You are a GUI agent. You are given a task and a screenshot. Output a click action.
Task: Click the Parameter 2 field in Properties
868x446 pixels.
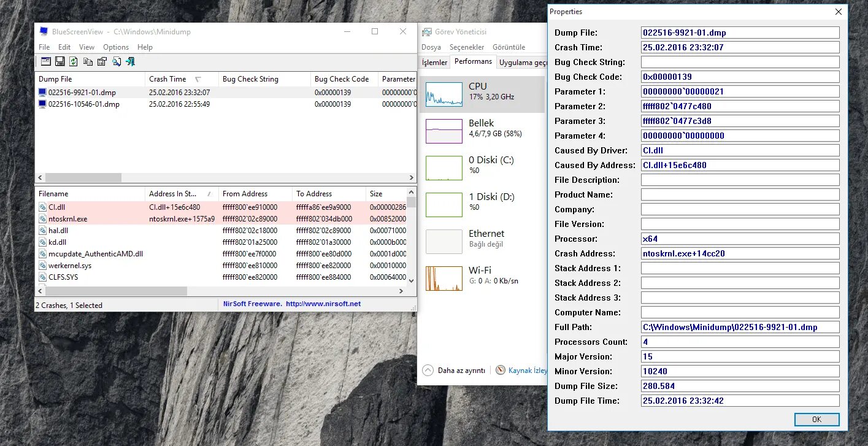coord(740,106)
